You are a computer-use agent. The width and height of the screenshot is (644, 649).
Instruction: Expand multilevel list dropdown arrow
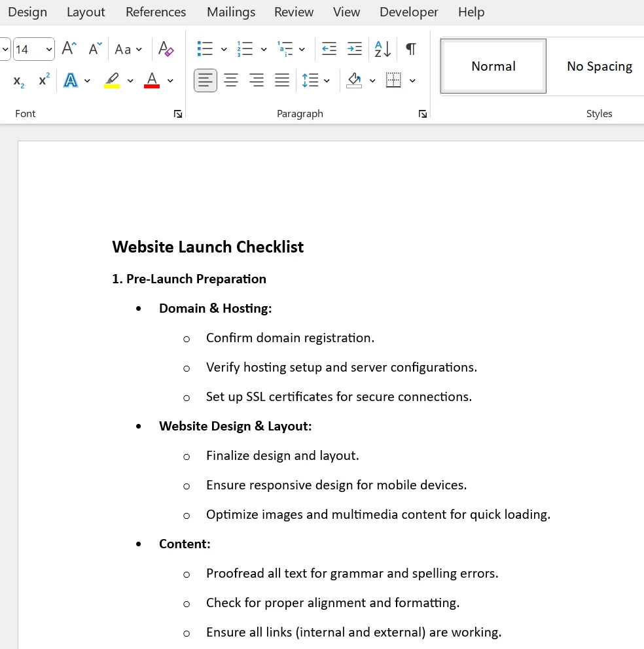[302, 49]
